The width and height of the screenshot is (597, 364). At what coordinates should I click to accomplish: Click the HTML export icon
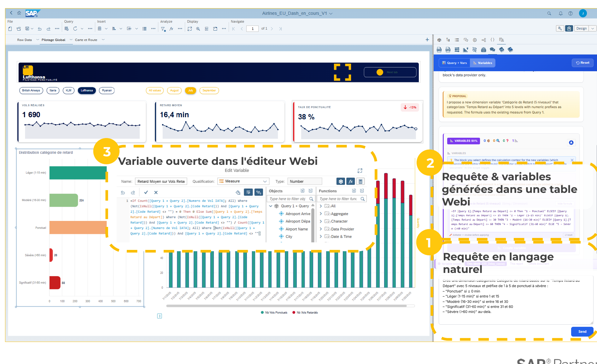[439, 50]
